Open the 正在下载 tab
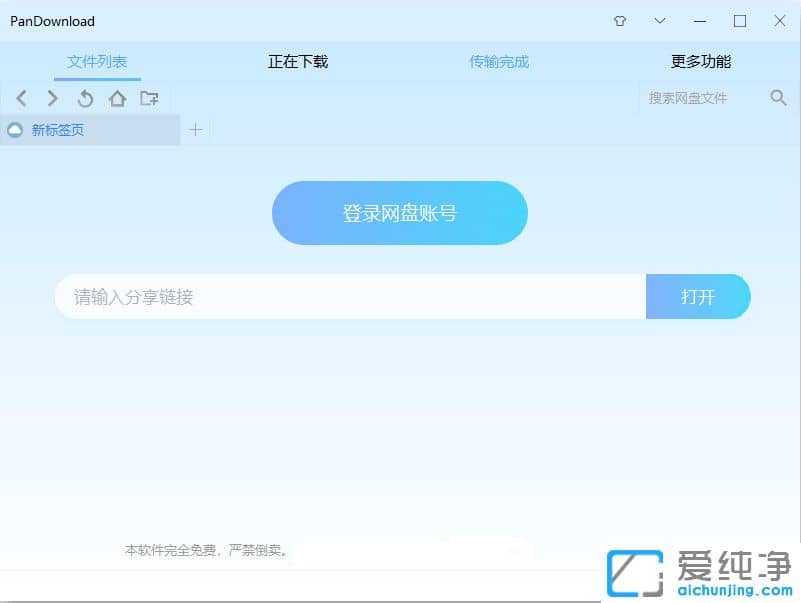Screen dimensions: 801x603 coord(297,61)
